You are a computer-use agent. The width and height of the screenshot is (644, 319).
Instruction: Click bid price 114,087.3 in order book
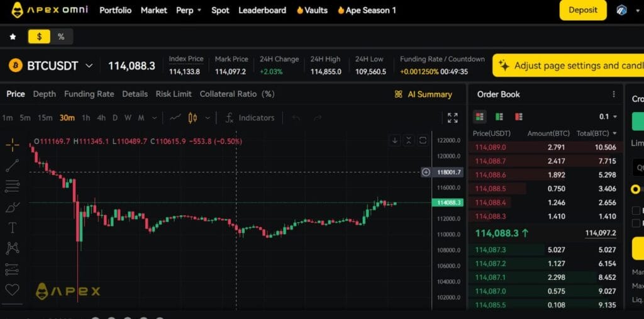click(491, 250)
